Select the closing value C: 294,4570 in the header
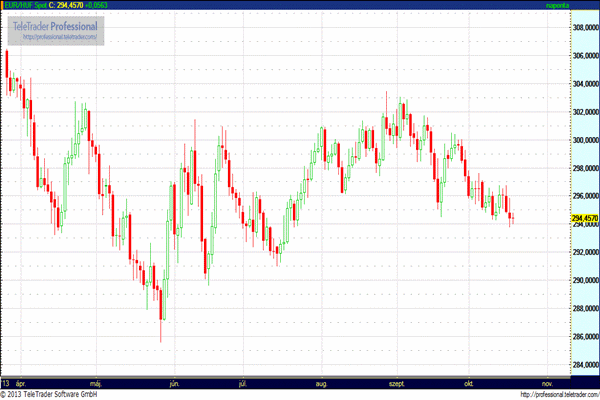The image size is (600, 400). tap(70, 5)
